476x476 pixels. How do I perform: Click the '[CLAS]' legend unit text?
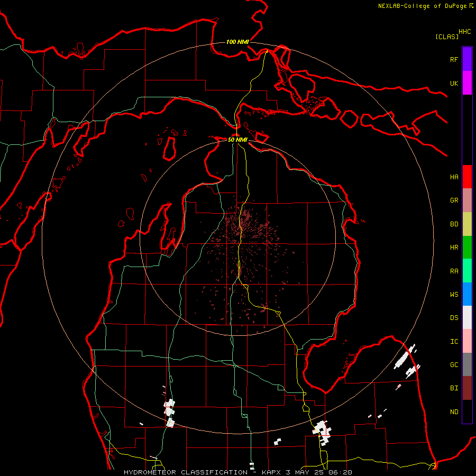447,36
